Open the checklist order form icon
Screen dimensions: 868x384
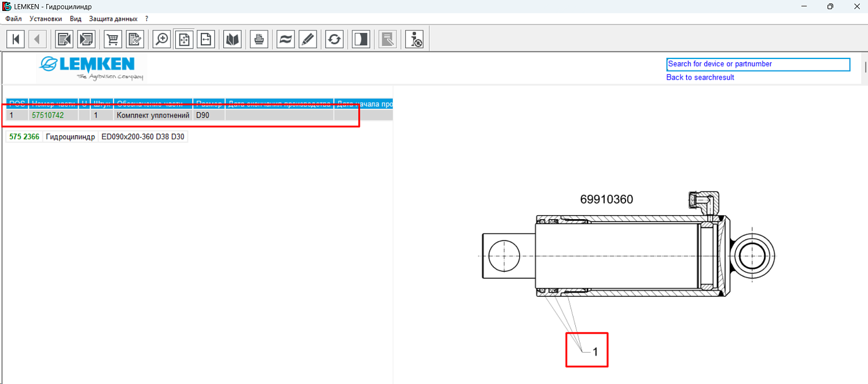[x=135, y=39]
